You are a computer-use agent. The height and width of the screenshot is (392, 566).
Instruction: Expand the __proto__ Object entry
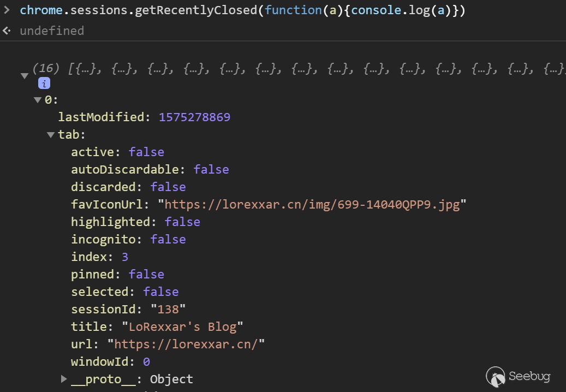click(x=64, y=379)
